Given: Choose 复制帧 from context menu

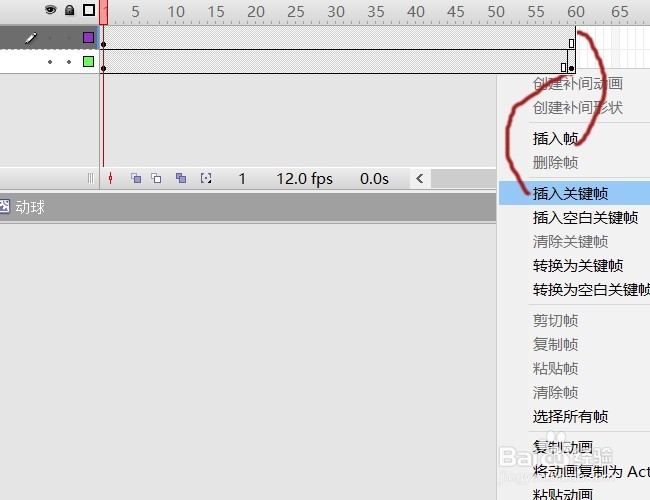Looking at the screenshot, I should point(555,344).
